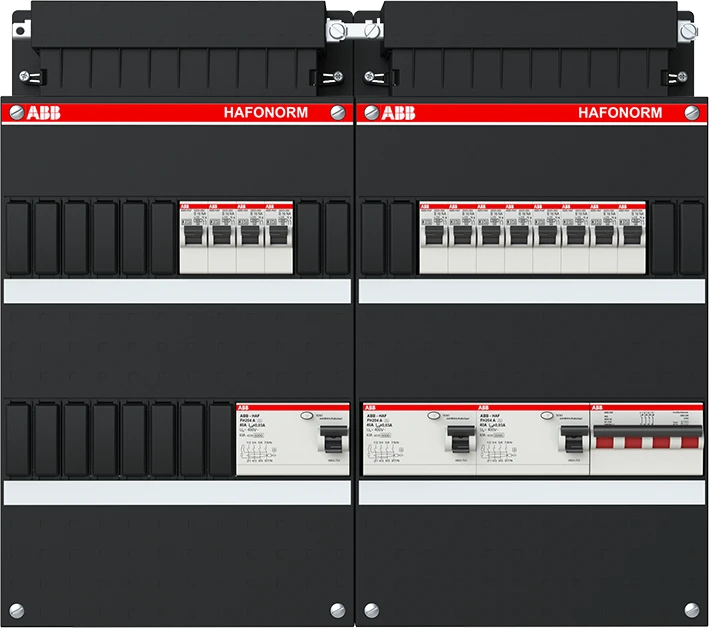This screenshot has height=628, width=709.
Task: Switch the eighth breaker in the right panel's row
Action: (x=630, y=238)
